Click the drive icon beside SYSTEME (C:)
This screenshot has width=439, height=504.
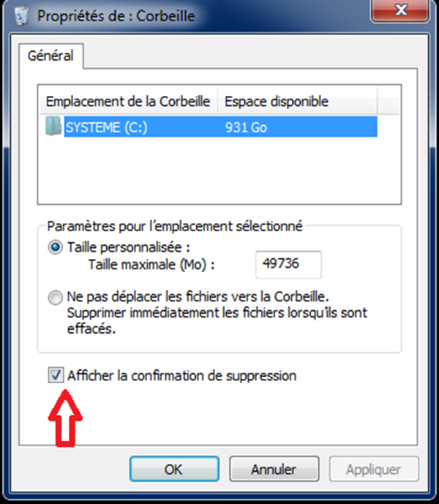(x=53, y=127)
